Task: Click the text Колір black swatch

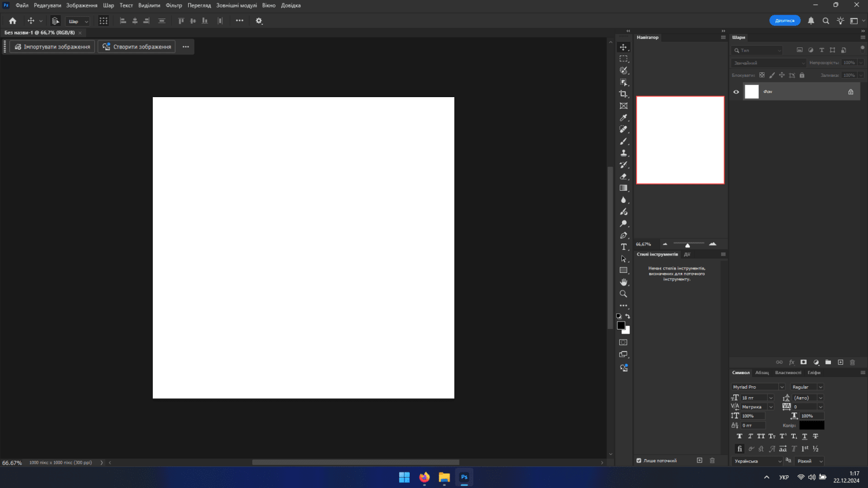Action: click(x=812, y=426)
